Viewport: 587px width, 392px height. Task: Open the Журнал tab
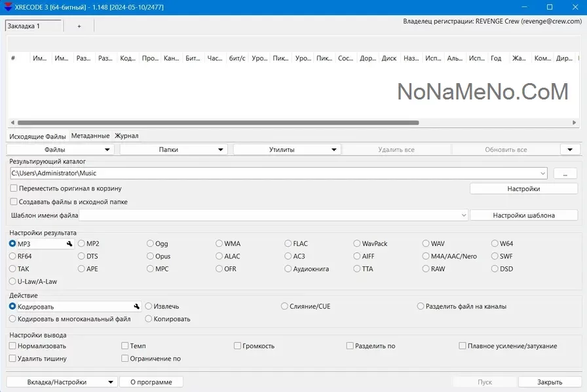coord(126,136)
